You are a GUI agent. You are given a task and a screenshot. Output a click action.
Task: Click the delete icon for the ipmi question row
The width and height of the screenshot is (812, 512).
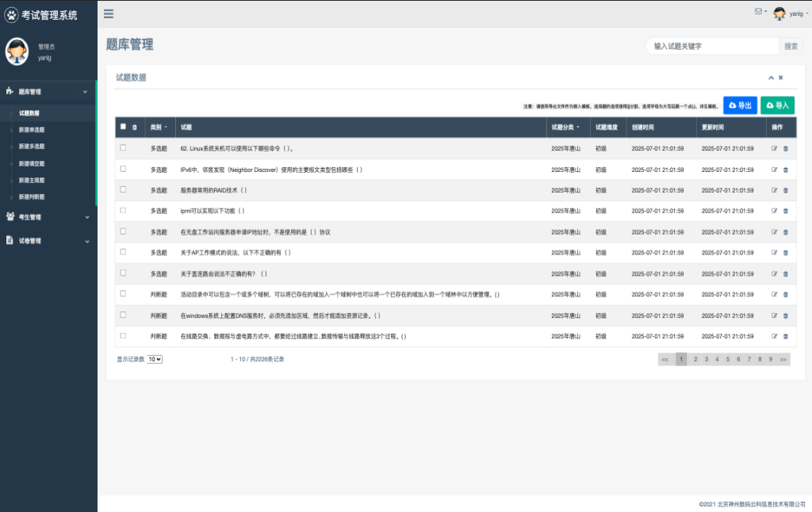[786, 211]
